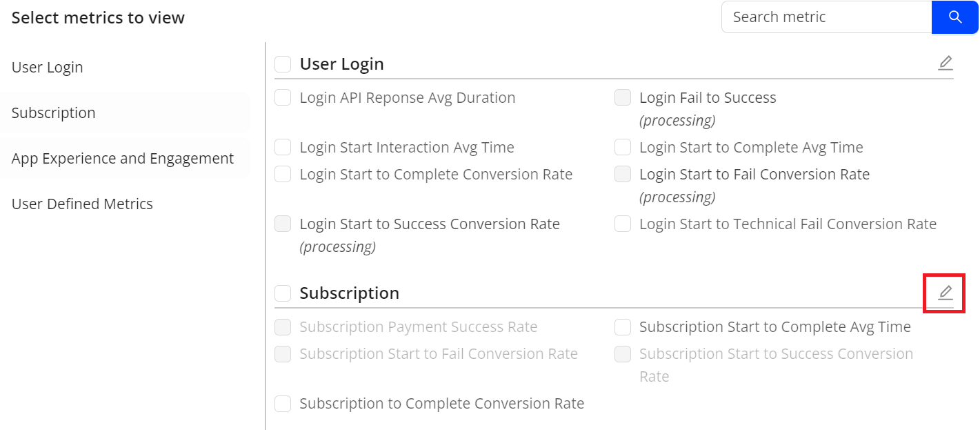Enable Login API Reponse Avg Duration metric
The height and width of the screenshot is (430, 980).
pos(283,98)
